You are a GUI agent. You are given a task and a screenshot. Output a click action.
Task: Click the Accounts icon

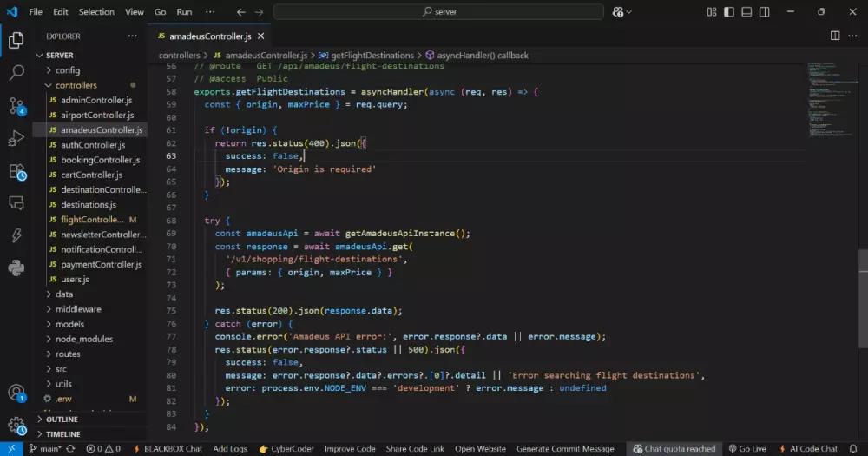click(x=16, y=393)
